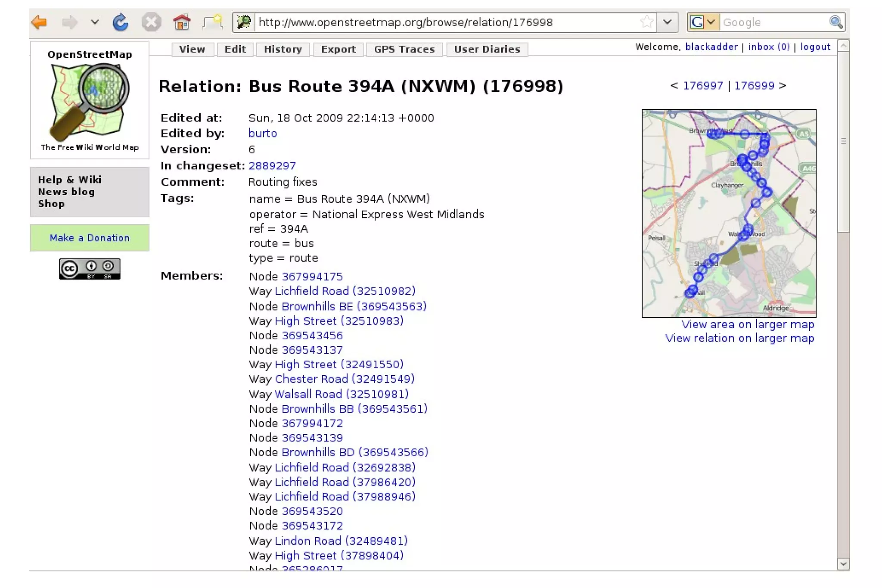
Task: Open the Creative Commons license badge
Action: coord(90,269)
